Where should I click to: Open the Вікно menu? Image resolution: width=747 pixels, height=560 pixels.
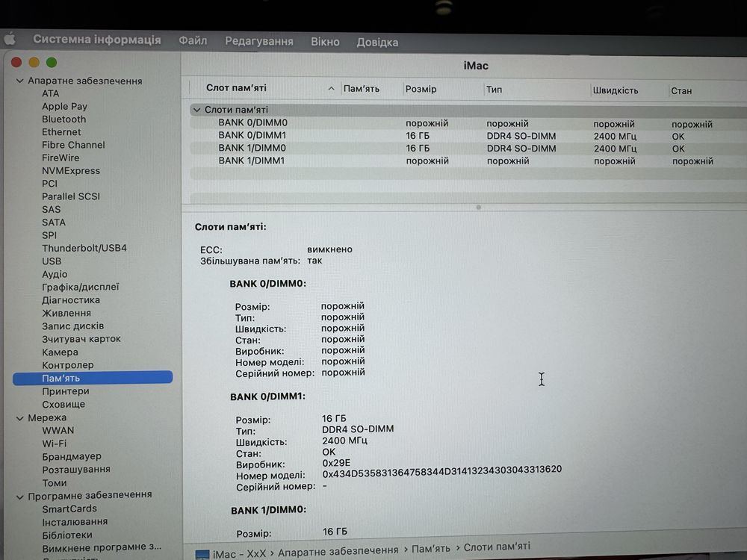point(325,42)
